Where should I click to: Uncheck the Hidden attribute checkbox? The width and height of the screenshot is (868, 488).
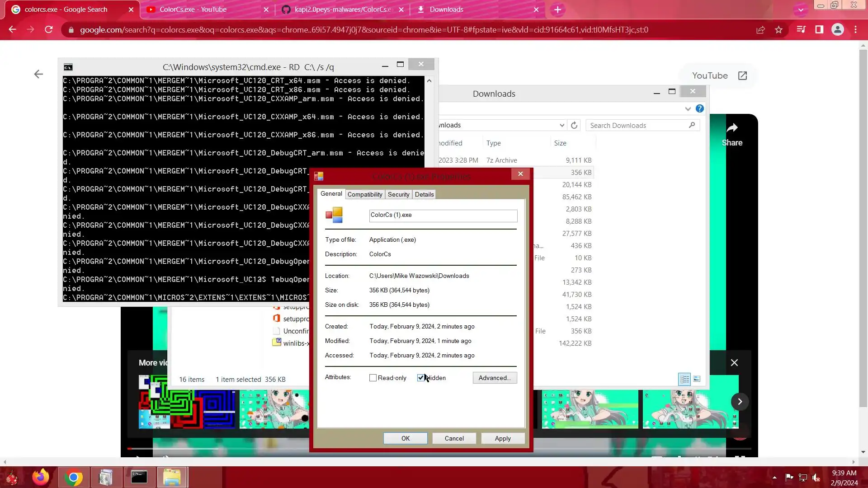tap(421, 378)
